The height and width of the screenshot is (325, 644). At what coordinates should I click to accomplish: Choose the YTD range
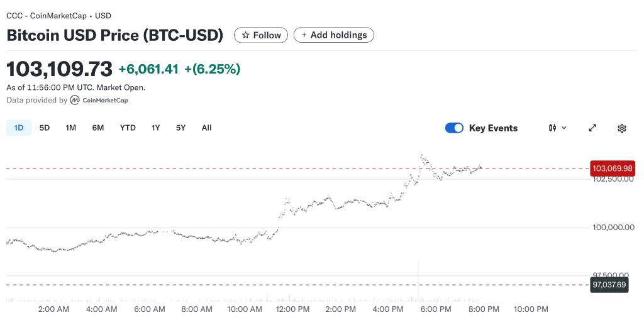tap(128, 128)
